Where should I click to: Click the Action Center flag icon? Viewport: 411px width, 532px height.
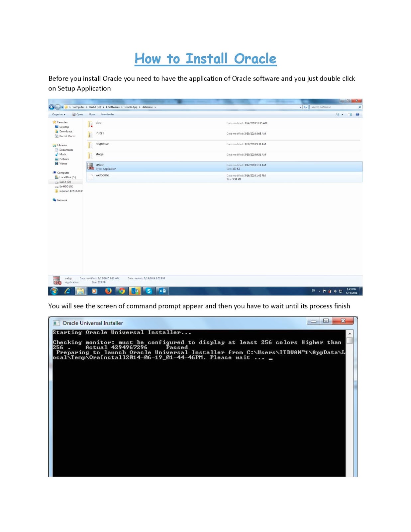click(325, 291)
